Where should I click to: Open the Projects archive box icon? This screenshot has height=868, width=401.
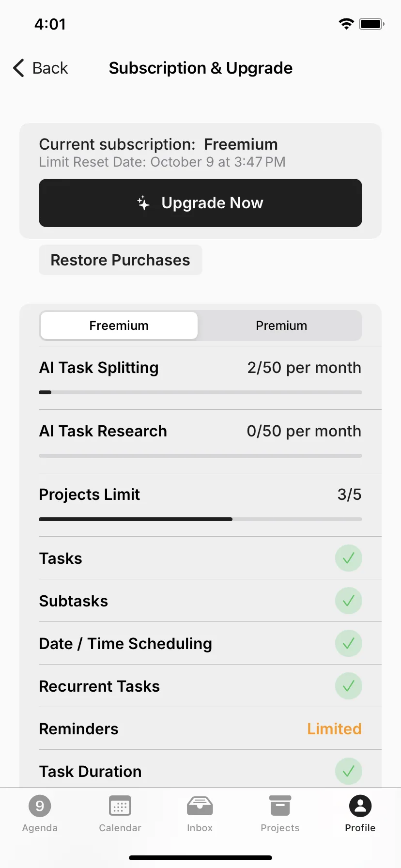[280, 806]
